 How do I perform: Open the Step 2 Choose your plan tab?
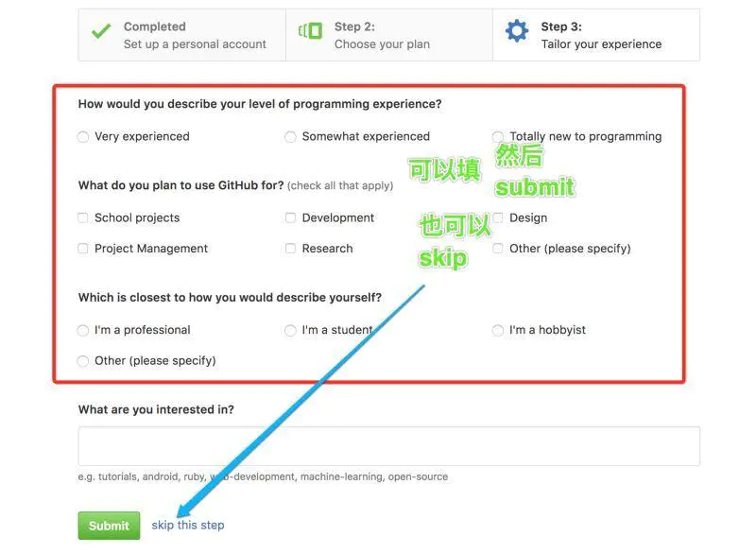pyautogui.click(x=382, y=35)
